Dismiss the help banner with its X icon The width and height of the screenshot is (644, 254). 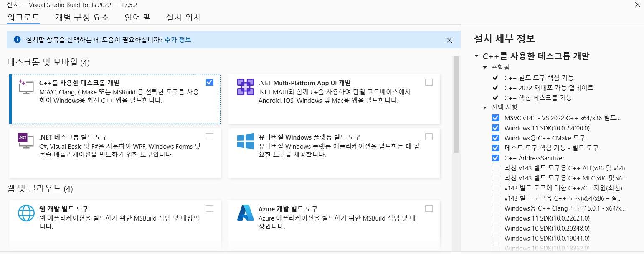click(449, 40)
